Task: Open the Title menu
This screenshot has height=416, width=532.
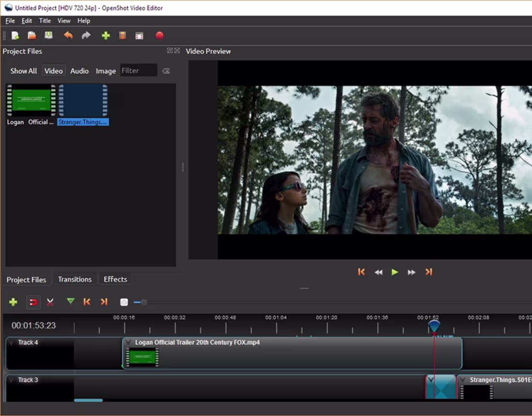Action: (44, 21)
